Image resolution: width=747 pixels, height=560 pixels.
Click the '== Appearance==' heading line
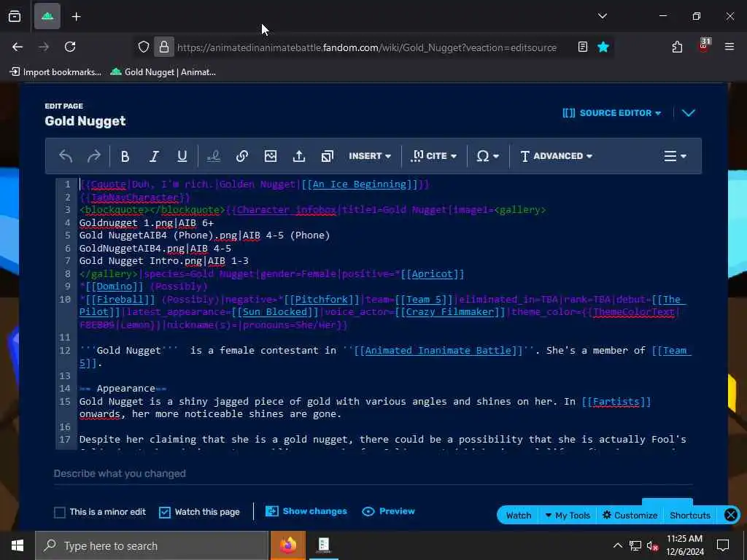coord(123,389)
